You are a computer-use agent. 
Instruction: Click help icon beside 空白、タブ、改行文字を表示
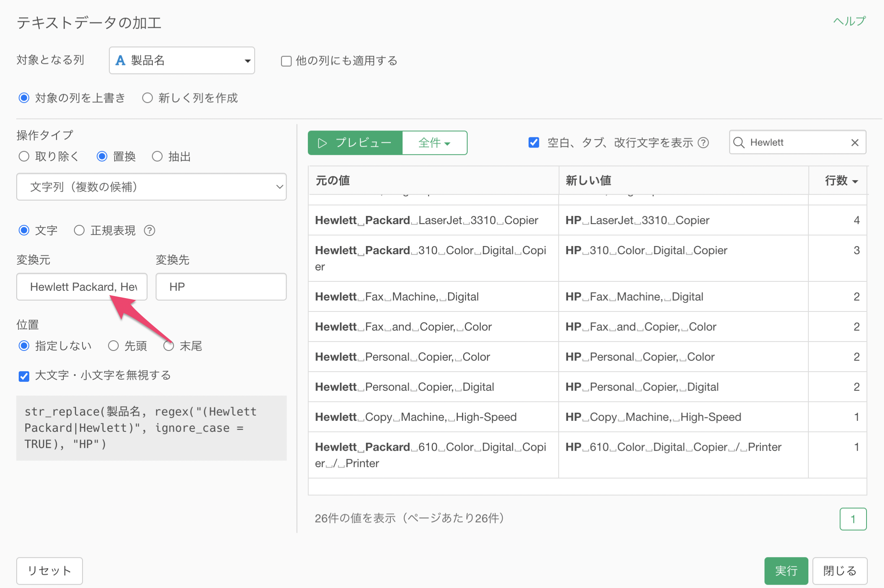[703, 143]
